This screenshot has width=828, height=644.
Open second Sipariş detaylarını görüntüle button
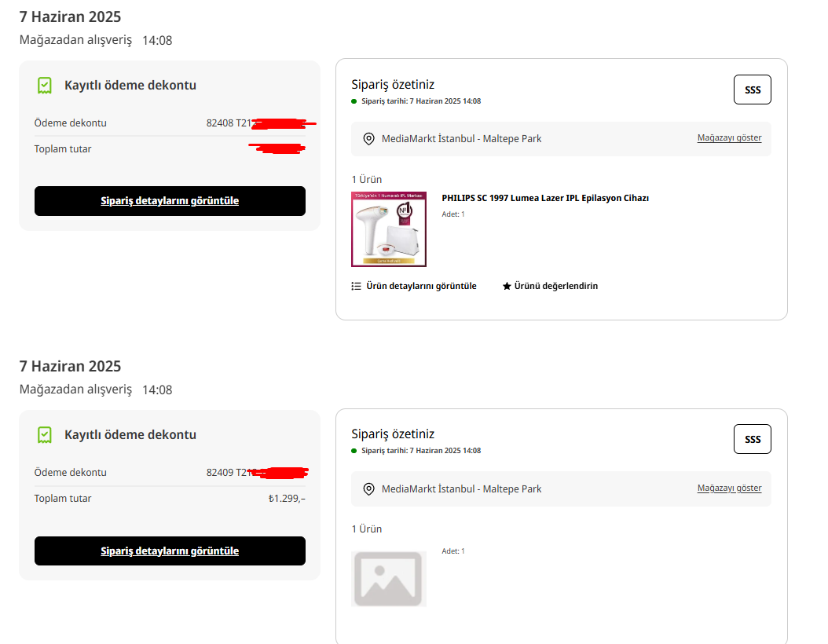(x=170, y=551)
